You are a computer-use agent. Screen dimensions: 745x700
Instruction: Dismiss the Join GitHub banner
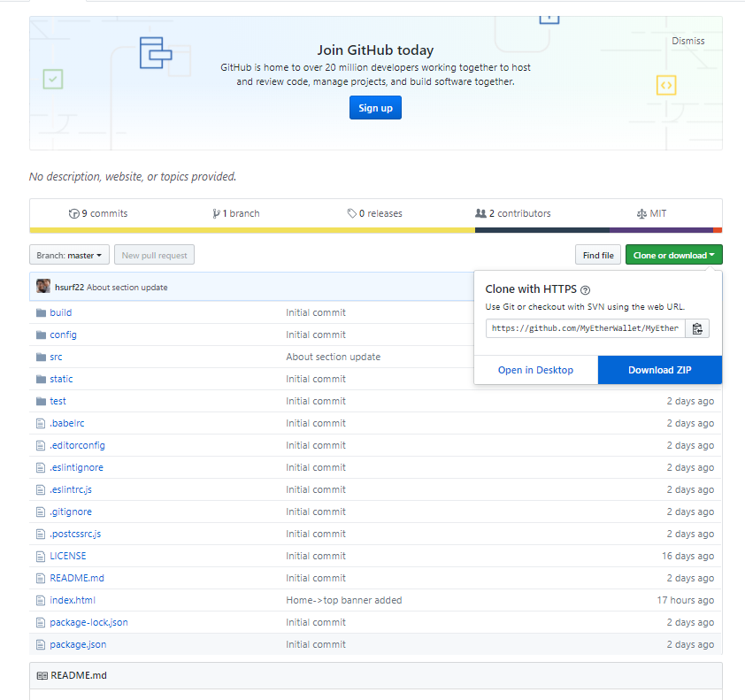(688, 41)
